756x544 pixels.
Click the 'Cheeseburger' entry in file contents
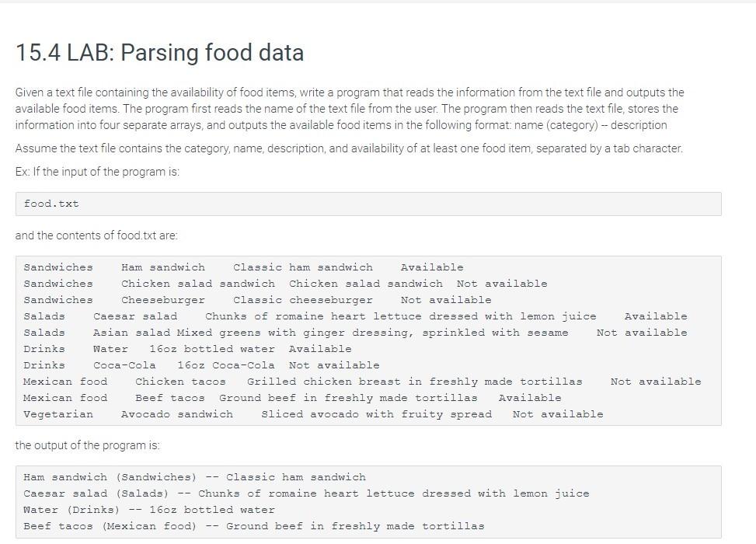click(x=163, y=300)
